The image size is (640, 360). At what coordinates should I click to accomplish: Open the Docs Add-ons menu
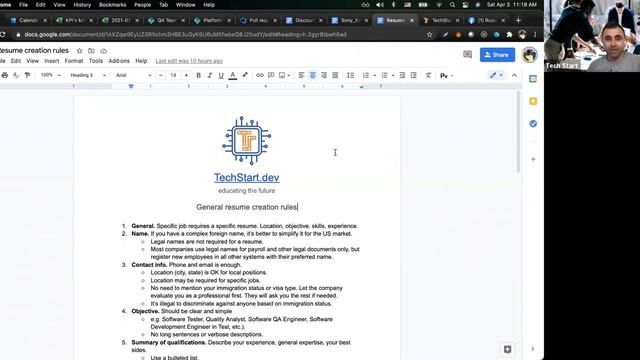[119, 61]
